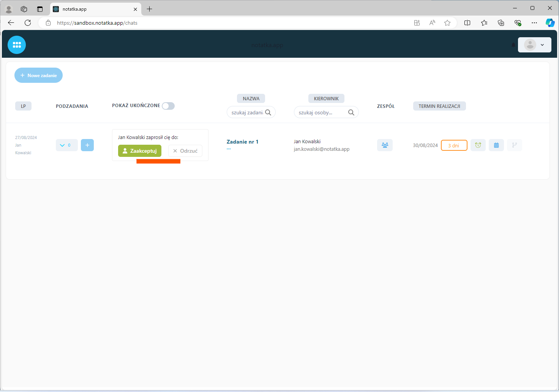Open the Zadanie nr 1 link
The image size is (559, 392).
tap(242, 142)
